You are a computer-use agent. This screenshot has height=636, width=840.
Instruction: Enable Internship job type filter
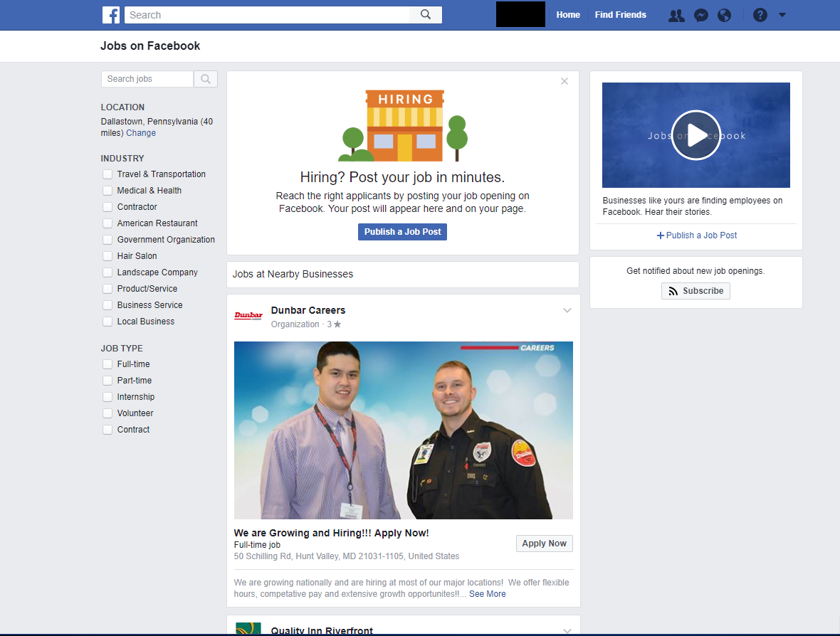[x=107, y=397]
